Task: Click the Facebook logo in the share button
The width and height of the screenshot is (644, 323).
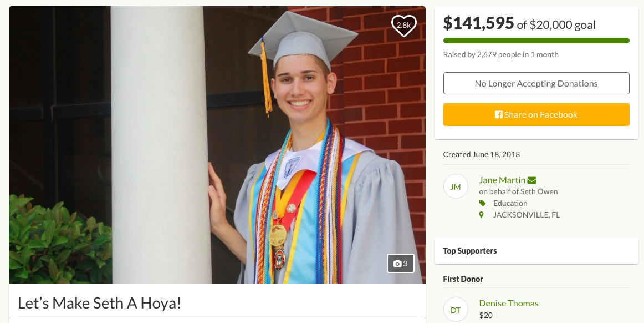Action: 499,115
